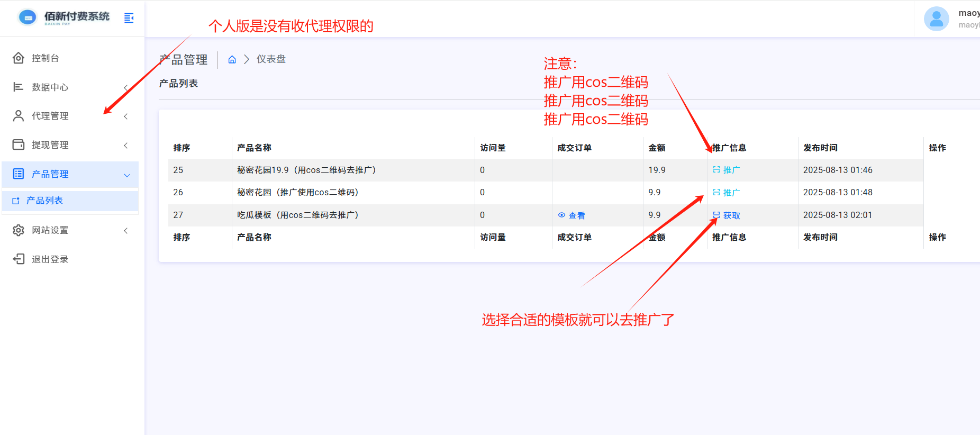Click the 退出登录 logout icon
The image size is (980, 435).
[19, 259]
